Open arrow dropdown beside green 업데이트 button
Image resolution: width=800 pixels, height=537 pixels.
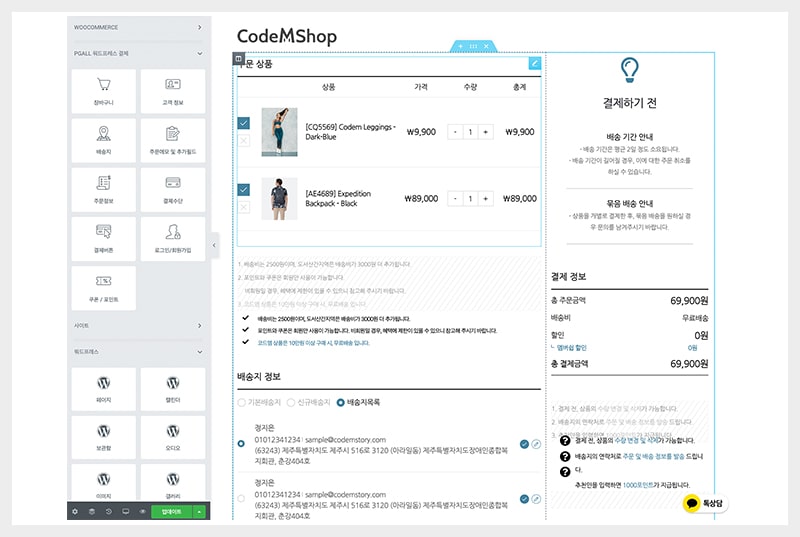pos(199,511)
